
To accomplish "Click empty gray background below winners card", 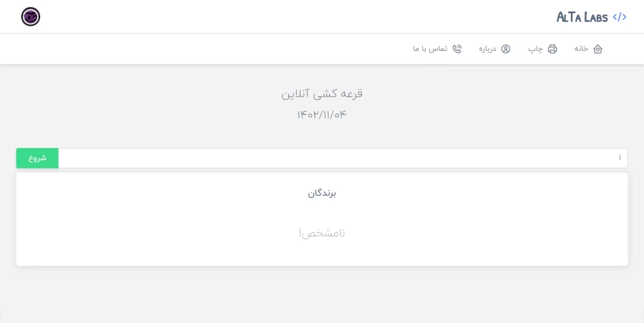I will 322,294.
